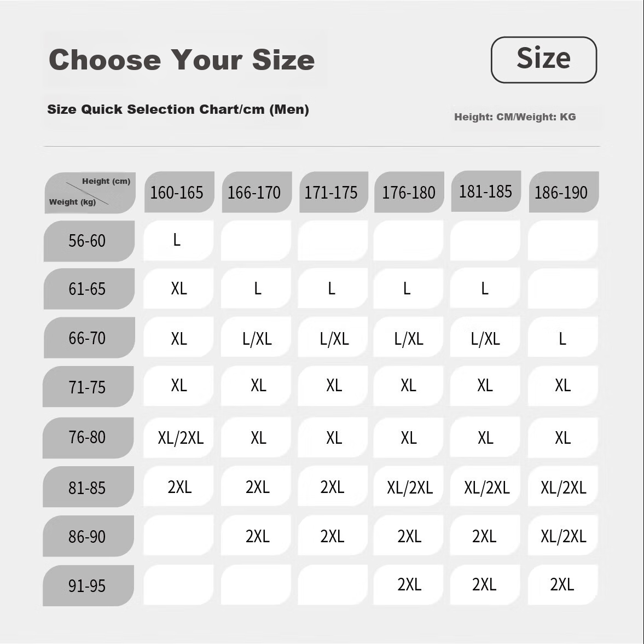Click the L cell in the 66-70 row
Image resolution: width=644 pixels, height=644 pixels.
coord(562,337)
